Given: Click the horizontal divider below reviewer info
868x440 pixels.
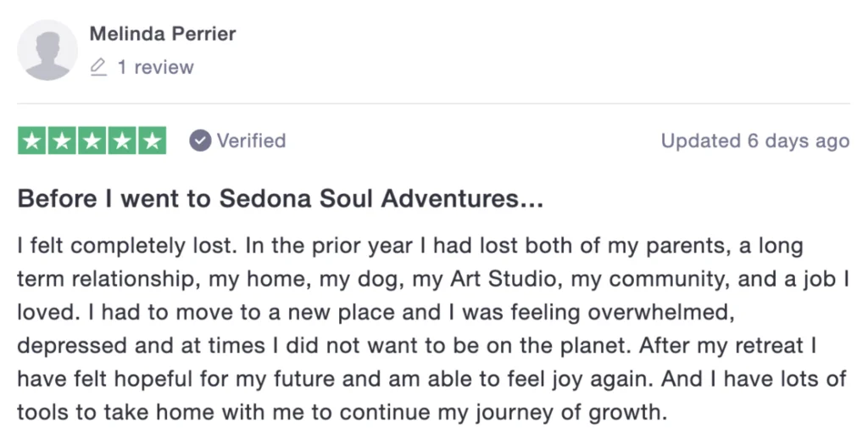Looking at the screenshot, I should [x=432, y=103].
